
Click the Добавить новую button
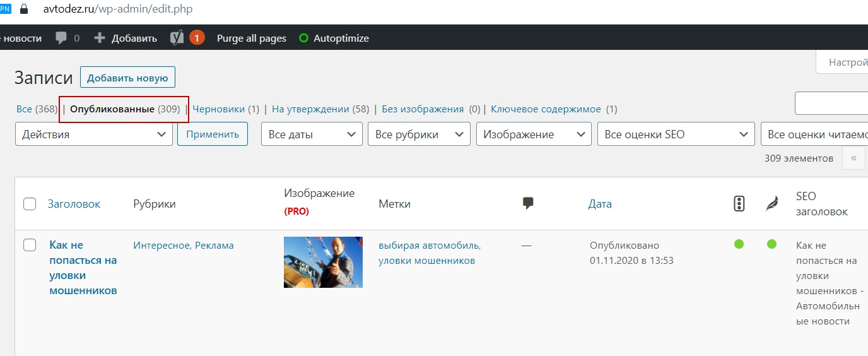pos(127,78)
